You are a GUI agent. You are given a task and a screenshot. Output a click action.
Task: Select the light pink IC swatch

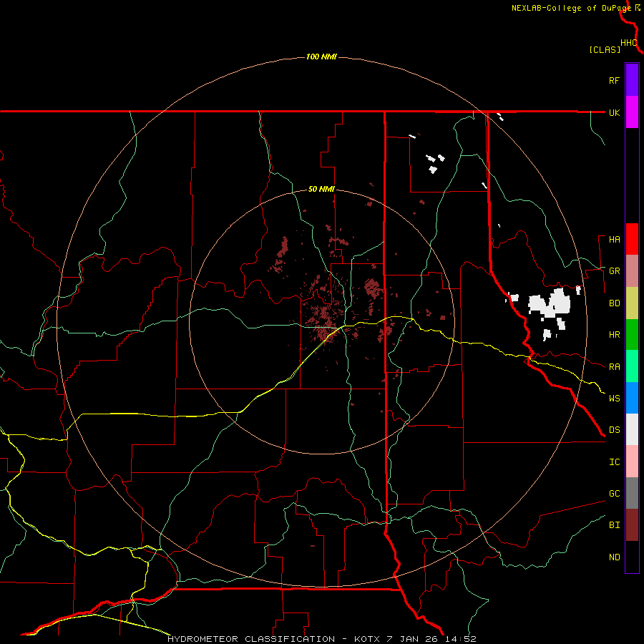[x=632, y=462]
